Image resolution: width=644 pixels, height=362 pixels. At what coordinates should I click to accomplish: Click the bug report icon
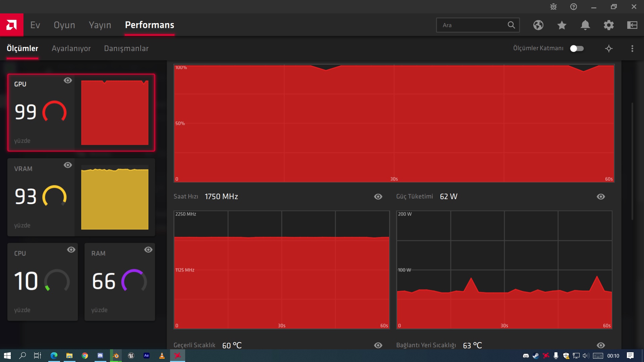(553, 7)
